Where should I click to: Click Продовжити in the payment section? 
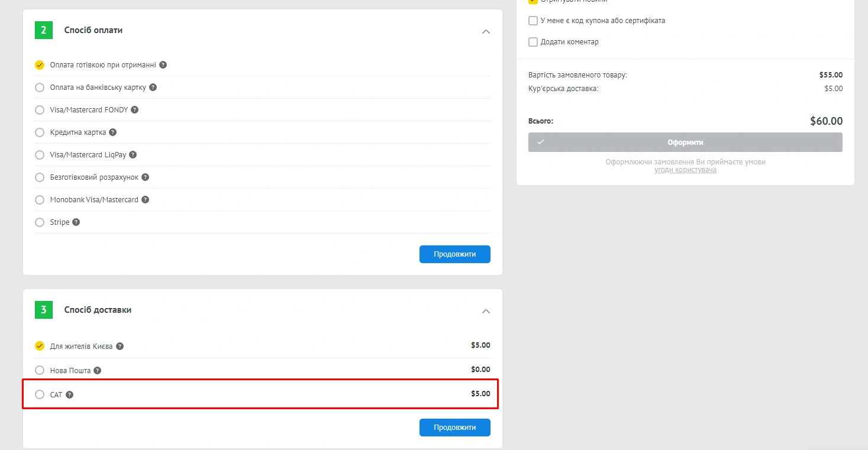454,254
